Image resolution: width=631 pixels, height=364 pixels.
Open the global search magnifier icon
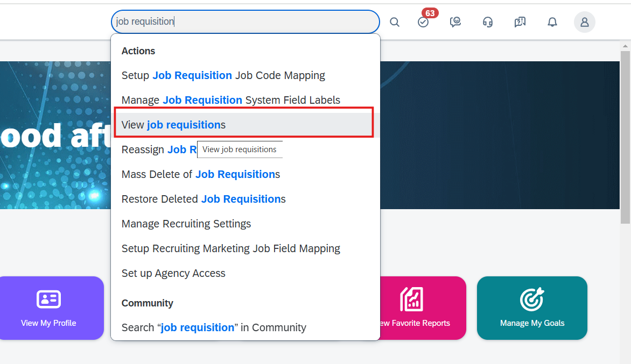coord(395,22)
